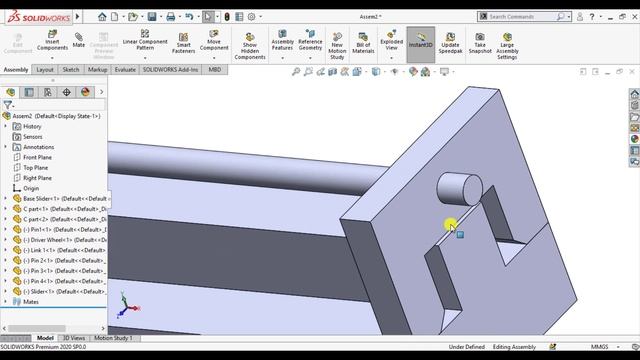Image resolution: width=640 pixels, height=360 pixels.
Task: Expand Base Slider<1> component node
Action: pyautogui.click(x=5, y=198)
